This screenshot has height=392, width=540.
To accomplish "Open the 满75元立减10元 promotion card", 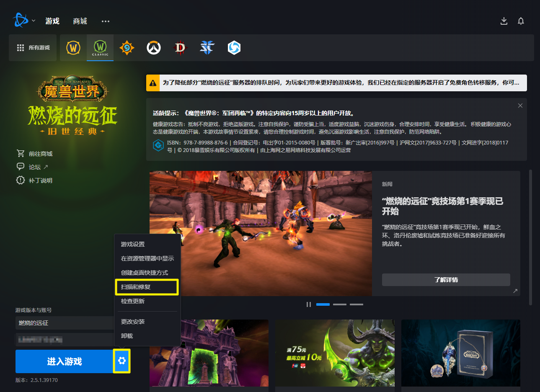I will point(335,353).
